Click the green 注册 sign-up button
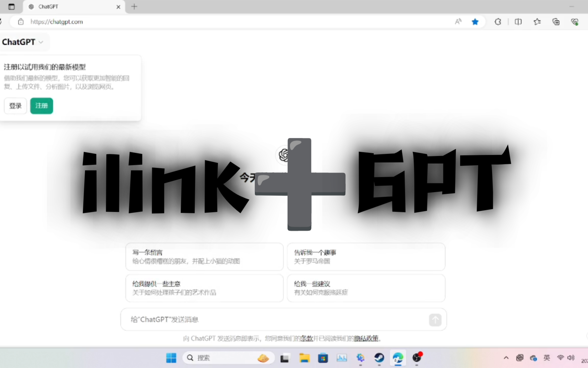 42,106
